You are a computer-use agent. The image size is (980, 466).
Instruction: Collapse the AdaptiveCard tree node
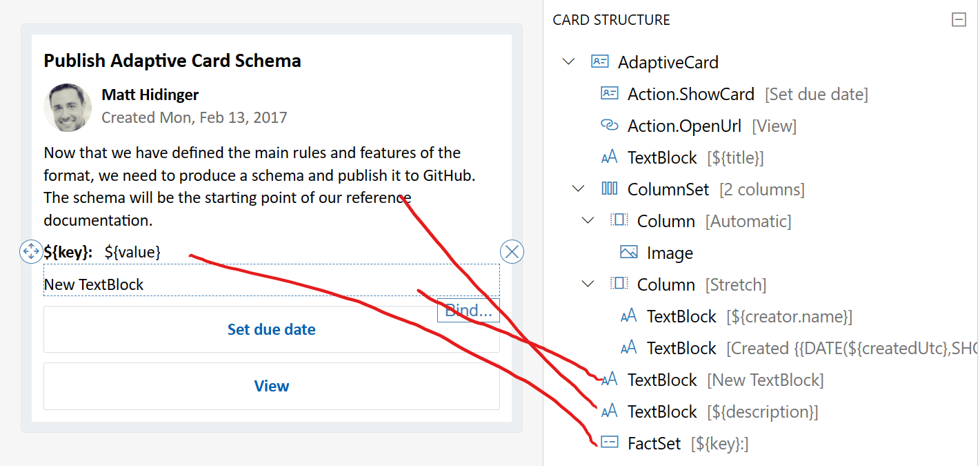click(x=568, y=61)
